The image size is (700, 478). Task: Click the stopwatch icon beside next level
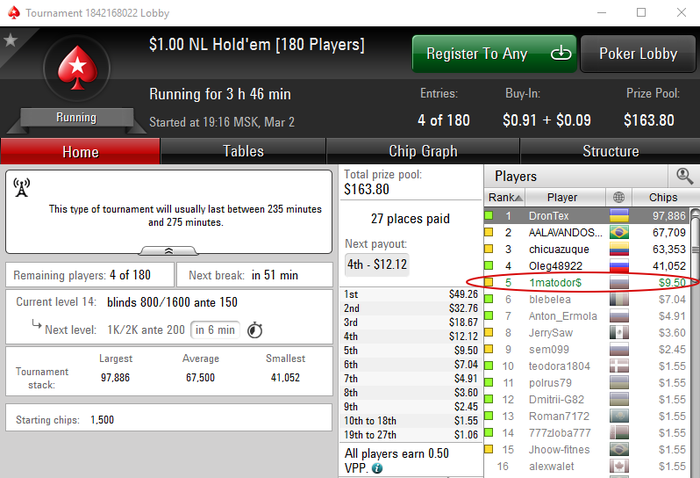tap(255, 330)
